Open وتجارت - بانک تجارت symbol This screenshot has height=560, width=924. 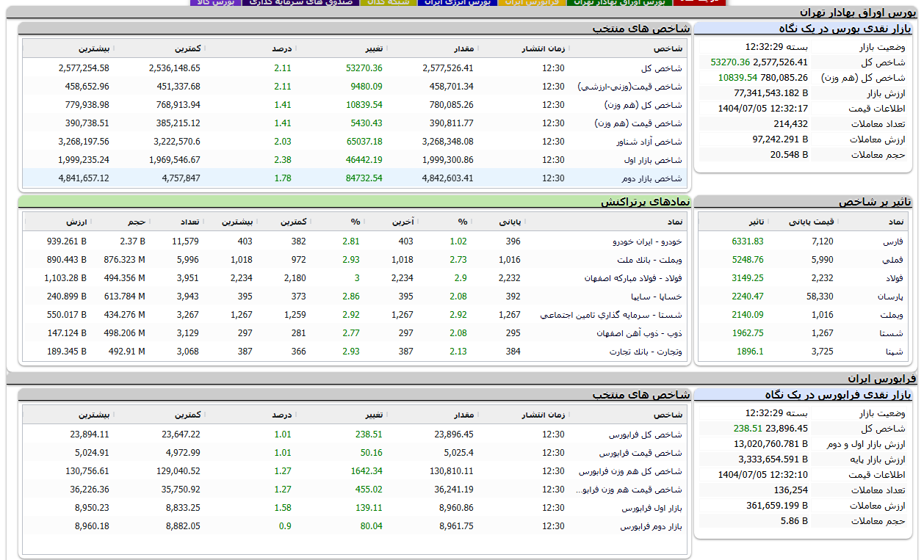(x=646, y=352)
